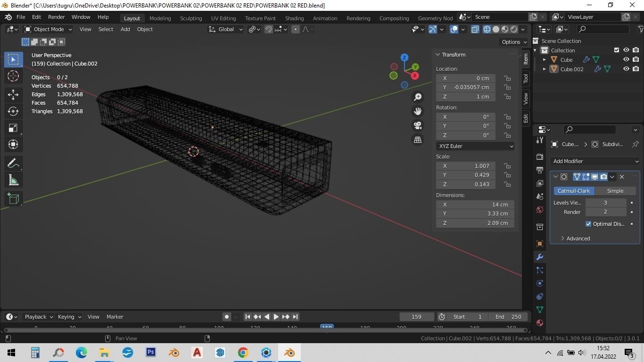644x362 pixels.
Task: Lock the Location X value
Action: coord(507,78)
